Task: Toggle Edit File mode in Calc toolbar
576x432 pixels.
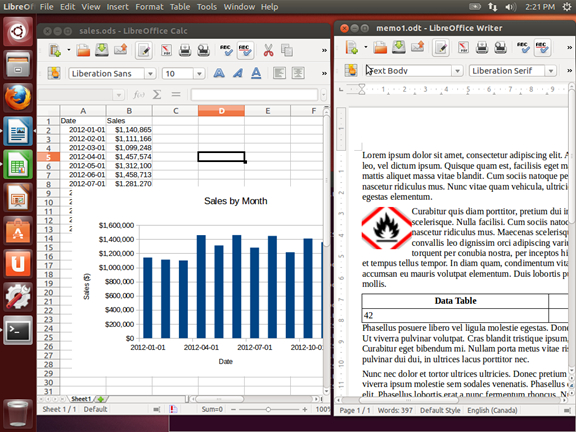Action: [144, 50]
